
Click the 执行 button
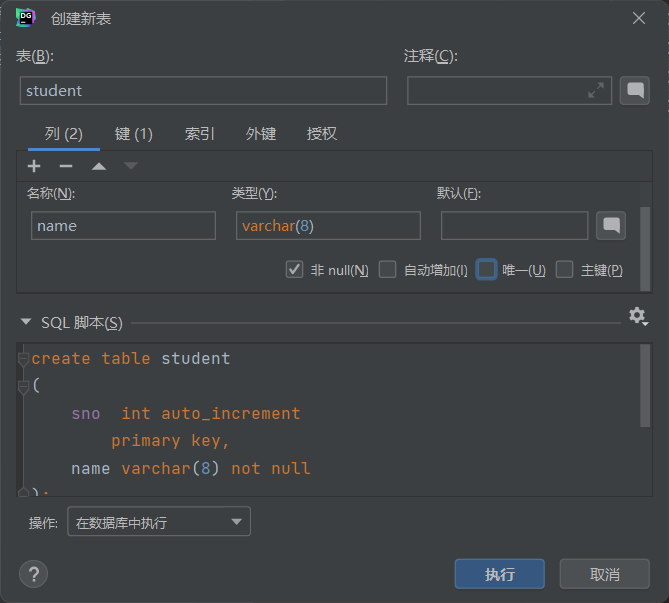tap(499, 574)
